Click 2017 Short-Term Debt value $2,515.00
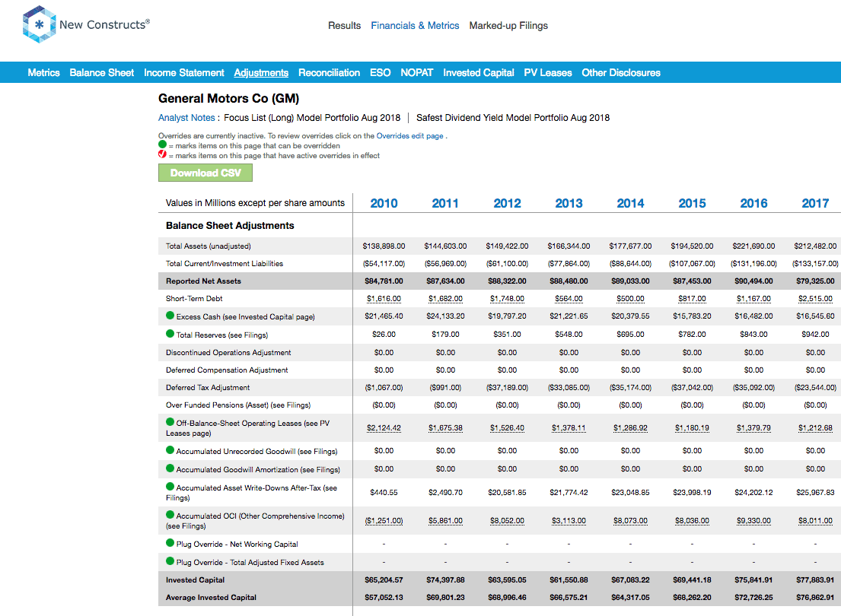Screen dimensions: 841x616 click(x=815, y=299)
